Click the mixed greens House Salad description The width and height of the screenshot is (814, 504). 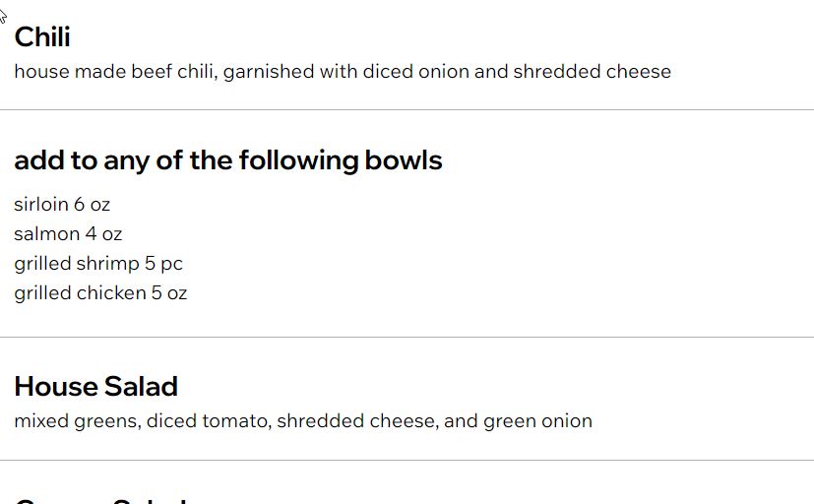pyautogui.click(x=303, y=421)
